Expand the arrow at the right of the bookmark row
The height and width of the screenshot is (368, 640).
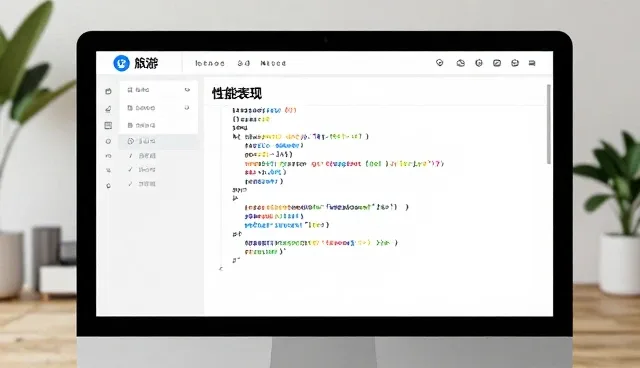[187, 90]
